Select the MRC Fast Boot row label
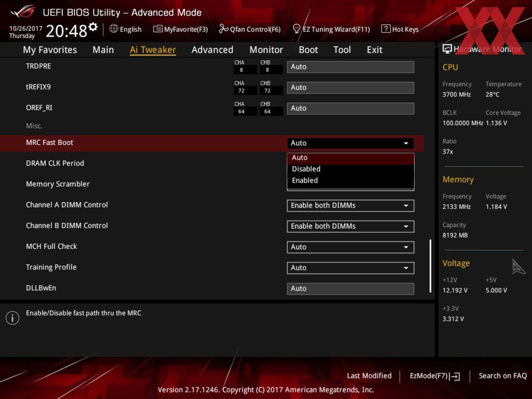Viewport: 532px width, 399px height. (50, 142)
